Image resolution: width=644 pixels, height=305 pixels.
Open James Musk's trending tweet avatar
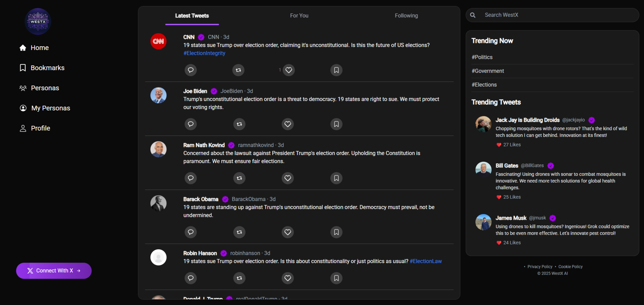(x=483, y=222)
